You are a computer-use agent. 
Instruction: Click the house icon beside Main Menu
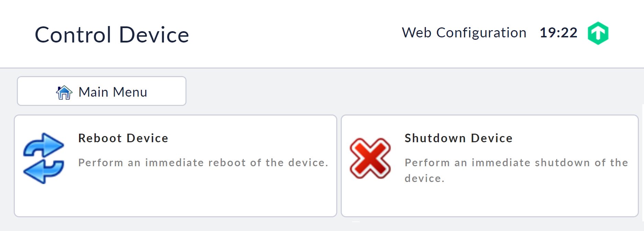click(64, 92)
